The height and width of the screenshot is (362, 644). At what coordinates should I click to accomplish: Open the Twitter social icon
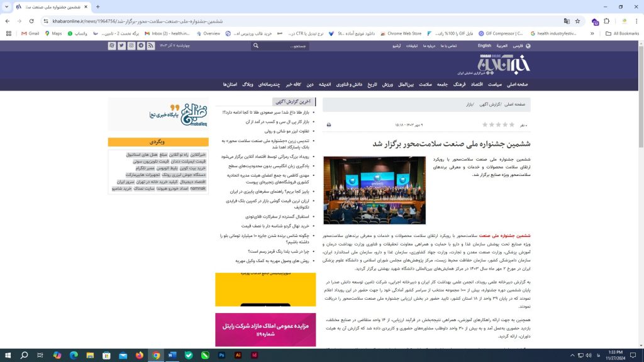pyautogui.click(x=121, y=46)
